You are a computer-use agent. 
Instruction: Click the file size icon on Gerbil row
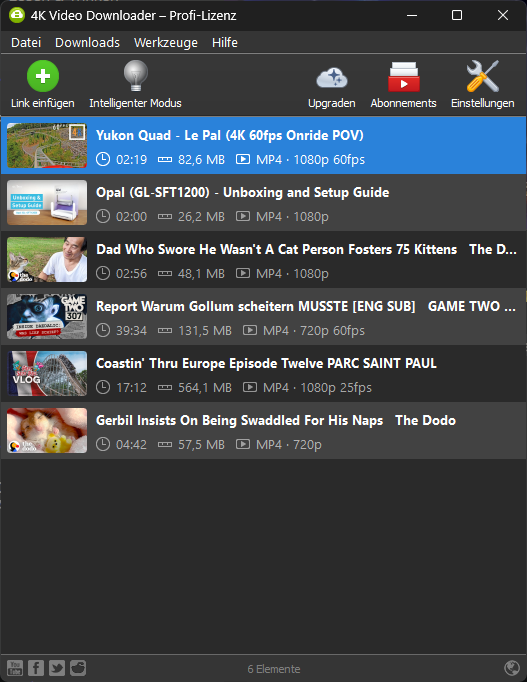[165, 445]
